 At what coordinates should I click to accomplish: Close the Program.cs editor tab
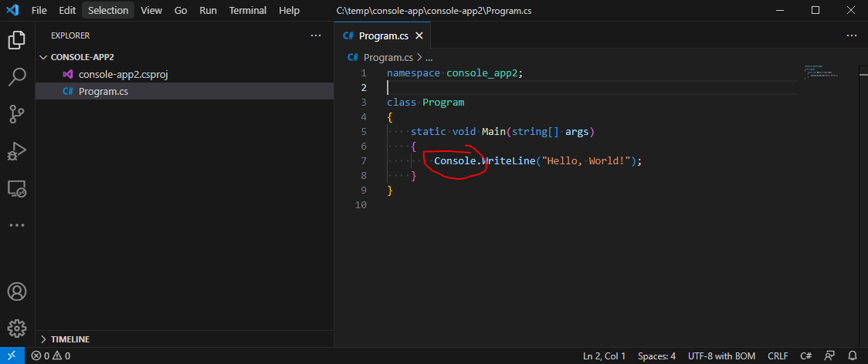(419, 36)
